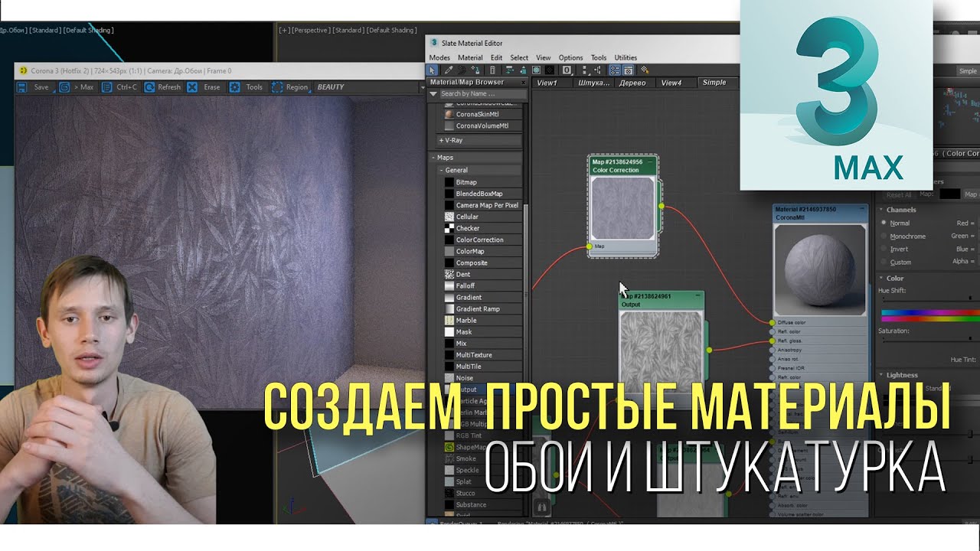Pick material from object eyedropper icon
Viewport: 980px width, 551px height.
pos(449,70)
